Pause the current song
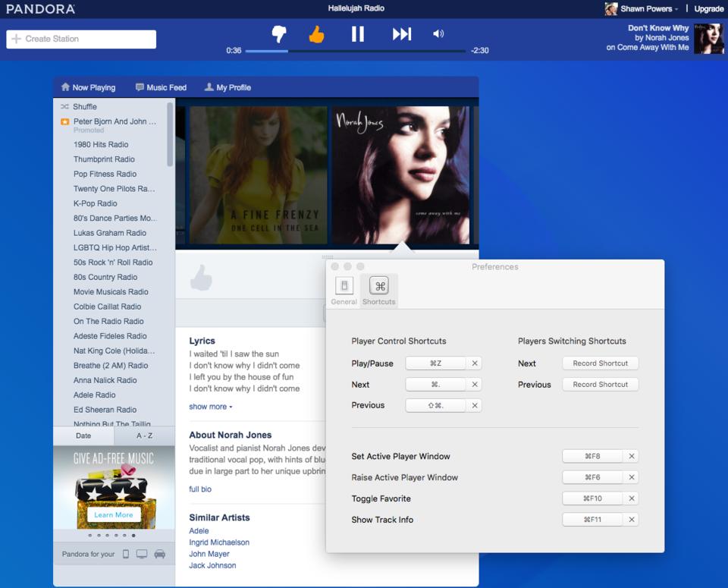This screenshot has width=728, height=588. (x=358, y=34)
